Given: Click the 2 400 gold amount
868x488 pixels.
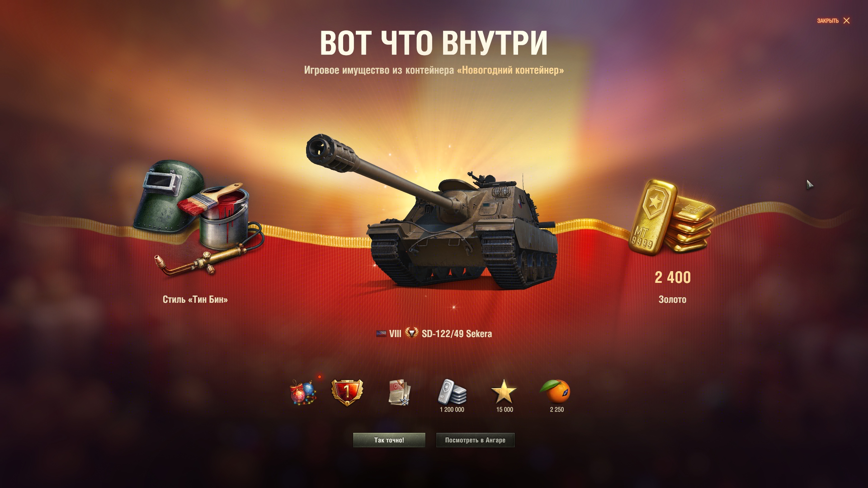Looking at the screenshot, I should coord(673,277).
